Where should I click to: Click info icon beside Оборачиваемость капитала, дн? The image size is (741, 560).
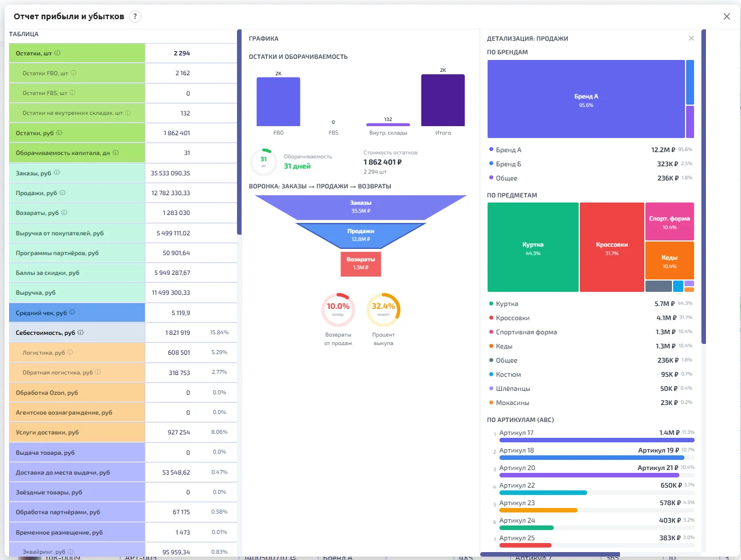(x=115, y=153)
